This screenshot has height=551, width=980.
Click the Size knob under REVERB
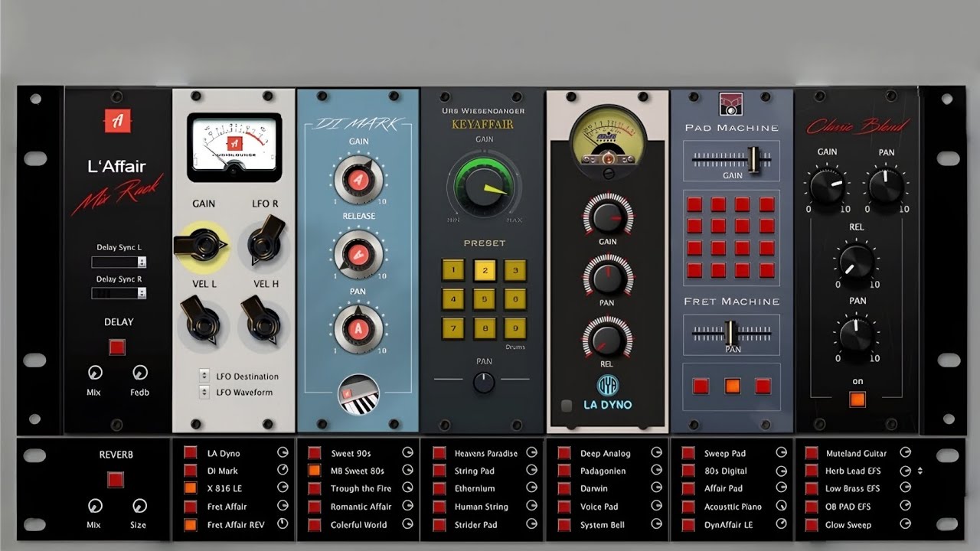(x=139, y=506)
